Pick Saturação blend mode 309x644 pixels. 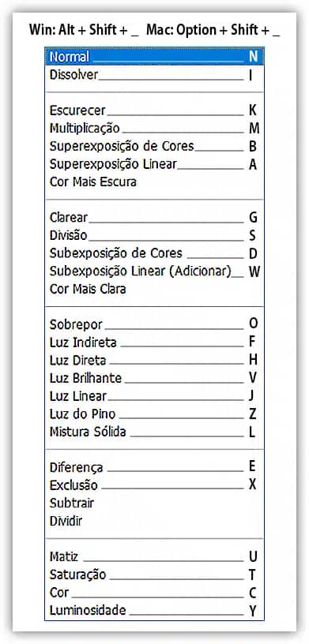[154, 575]
